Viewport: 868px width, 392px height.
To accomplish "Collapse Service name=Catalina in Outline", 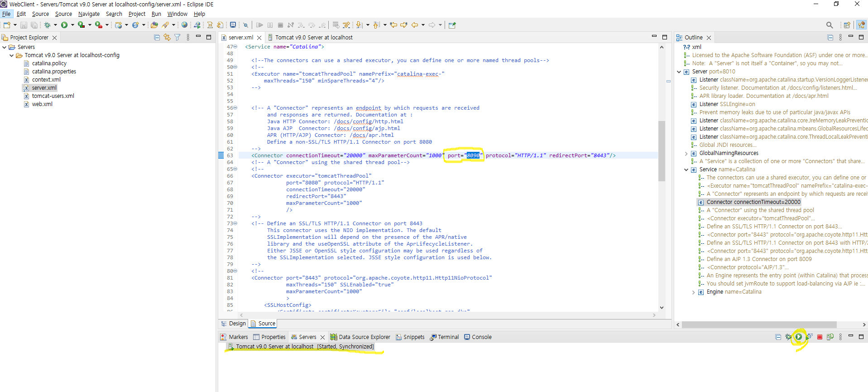I will pos(686,169).
